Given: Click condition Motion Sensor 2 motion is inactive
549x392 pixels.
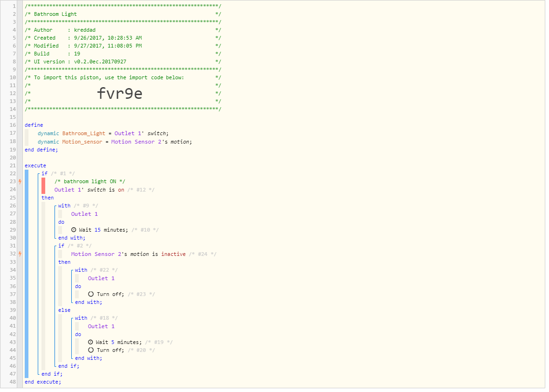Looking at the screenshot, I should click(x=129, y=254).
